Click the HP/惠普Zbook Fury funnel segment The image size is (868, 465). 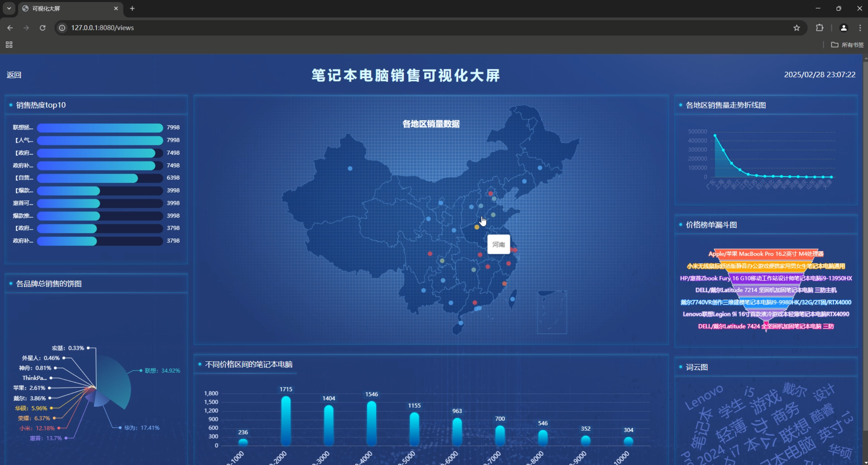766,278
